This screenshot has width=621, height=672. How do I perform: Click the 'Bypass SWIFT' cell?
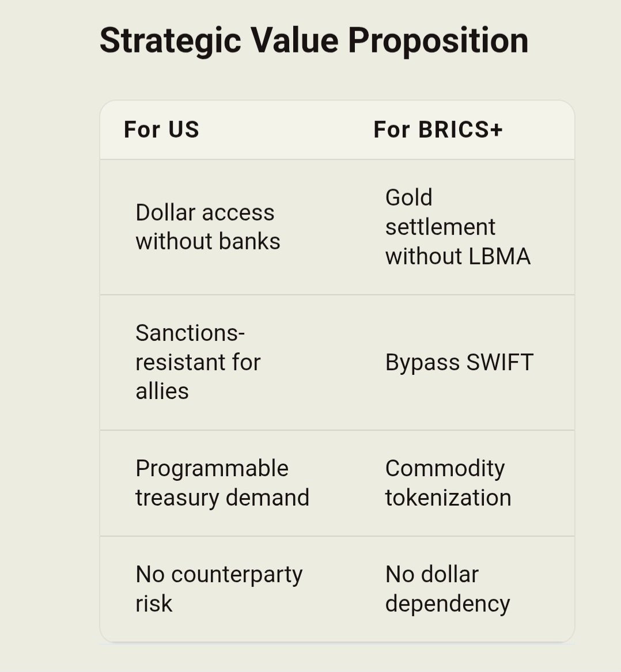pos(459,362)
